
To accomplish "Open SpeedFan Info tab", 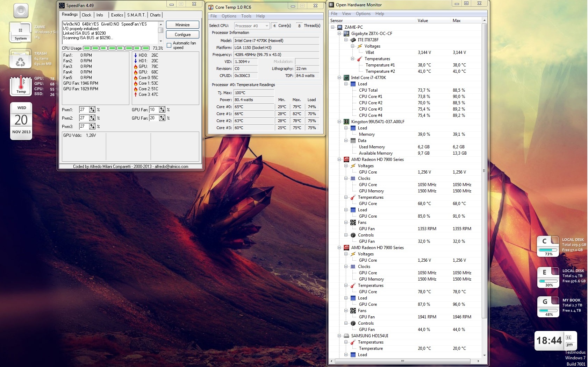I will point(100,15).
